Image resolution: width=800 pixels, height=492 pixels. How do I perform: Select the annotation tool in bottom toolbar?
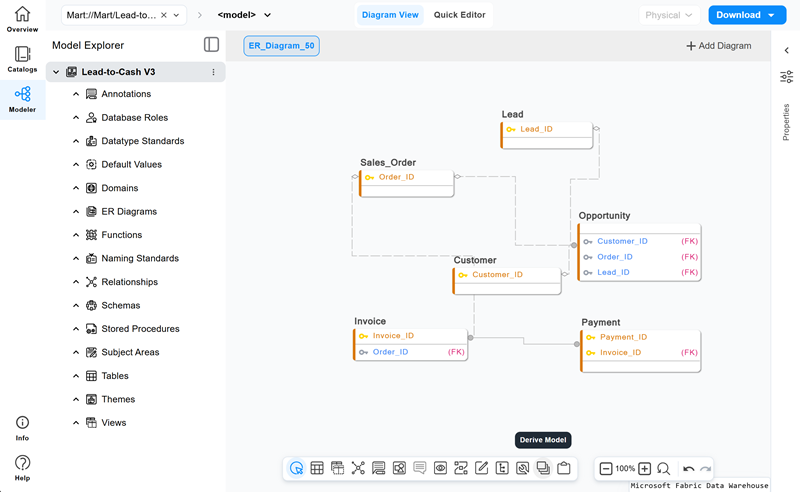coord(379,468)
